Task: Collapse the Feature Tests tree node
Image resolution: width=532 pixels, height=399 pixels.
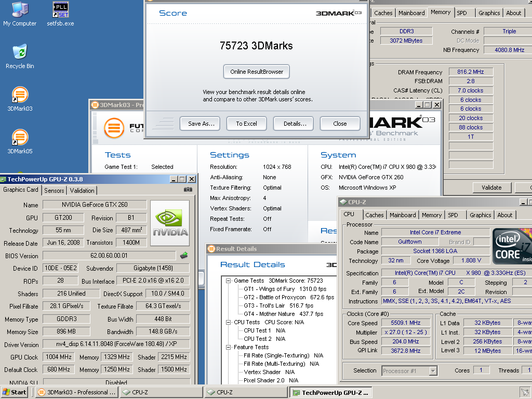Action: (229, 347)
